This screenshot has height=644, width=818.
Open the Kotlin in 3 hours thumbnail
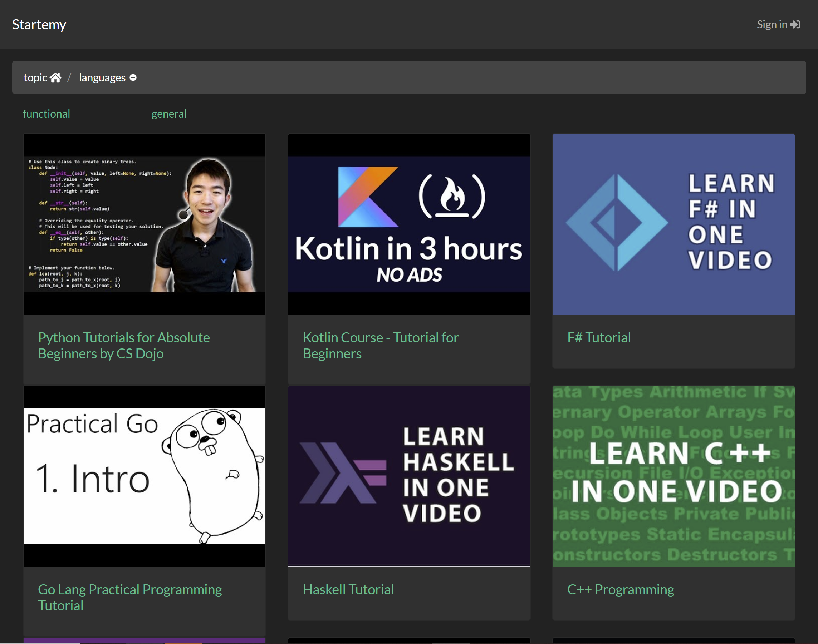(x=408, y=224)
